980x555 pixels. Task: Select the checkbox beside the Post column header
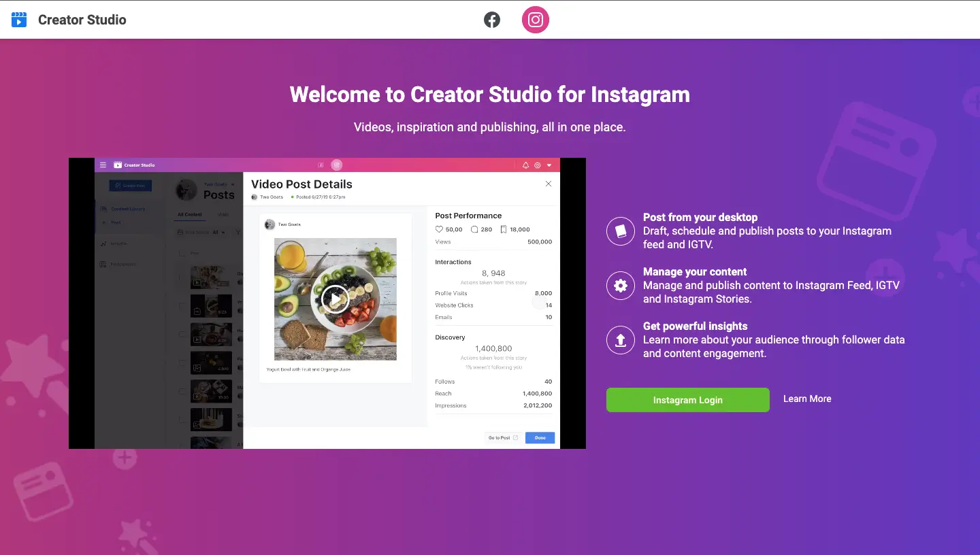coord(182,252)
